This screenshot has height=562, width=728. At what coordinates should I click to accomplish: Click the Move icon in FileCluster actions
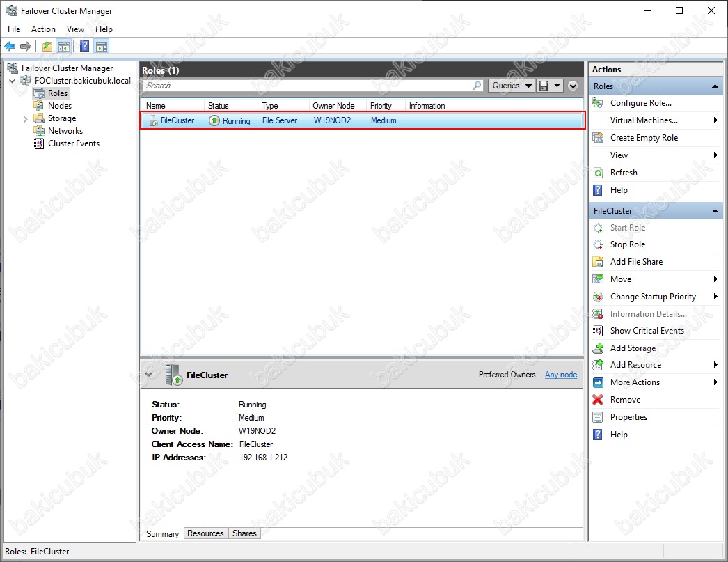tap(598, 279)
